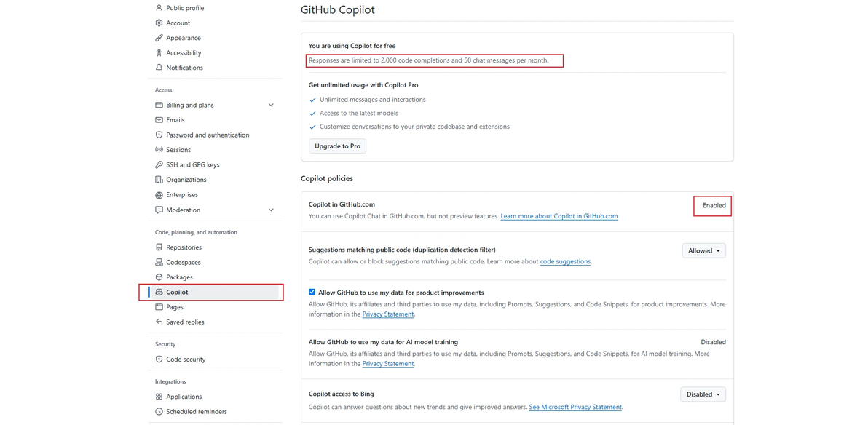
Task: Go to Password and authentication settings
Action: (x=208, y=135)
